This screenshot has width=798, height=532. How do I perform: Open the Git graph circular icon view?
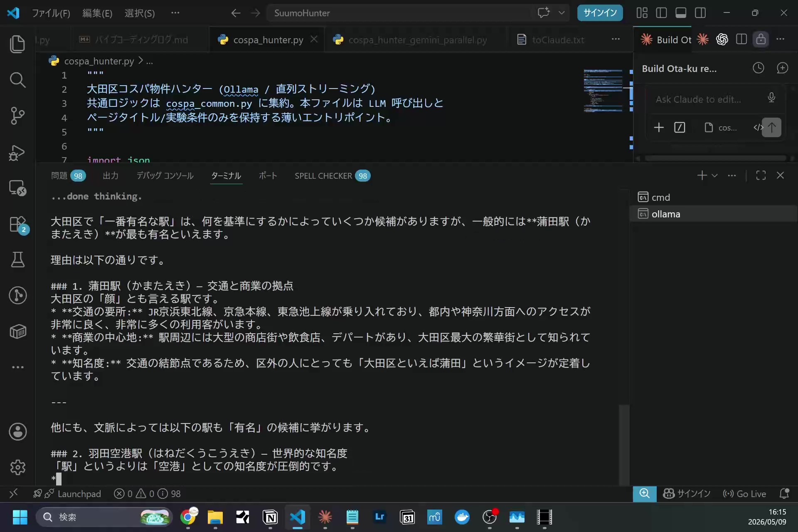(17, 296)
